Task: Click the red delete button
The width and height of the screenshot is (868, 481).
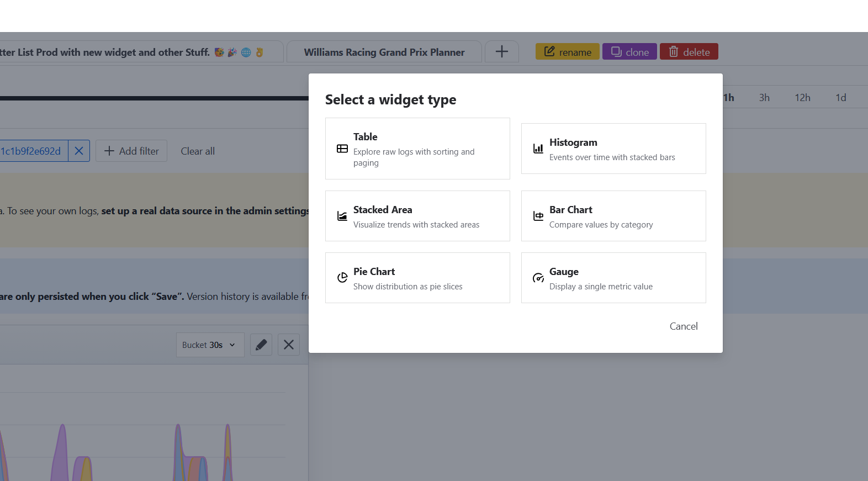Action: [x=689, y=52]
